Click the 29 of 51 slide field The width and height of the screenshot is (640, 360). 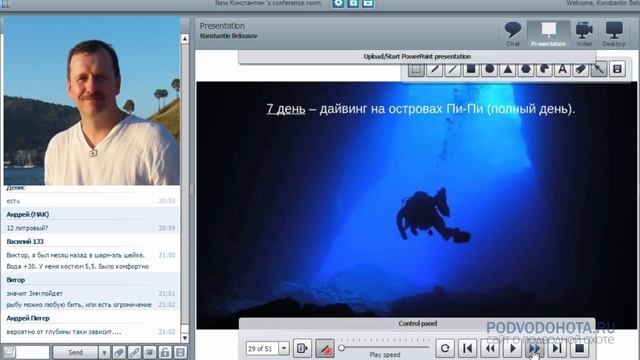pyautogui.click(x=262, y=349)
